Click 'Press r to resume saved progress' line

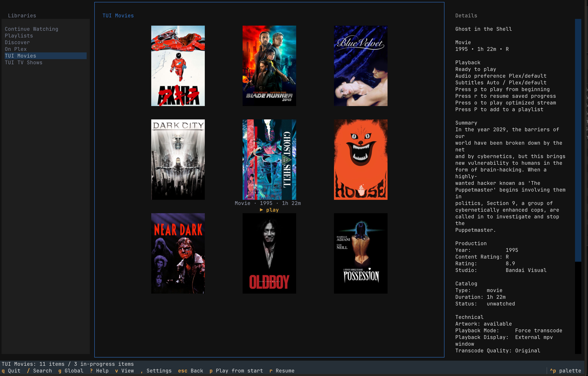tap(505, 96)
